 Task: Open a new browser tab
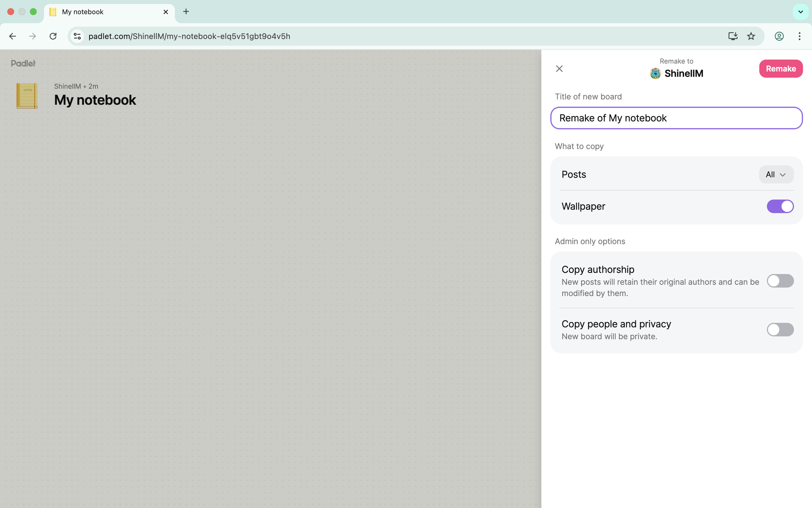(x=186, y=12)
